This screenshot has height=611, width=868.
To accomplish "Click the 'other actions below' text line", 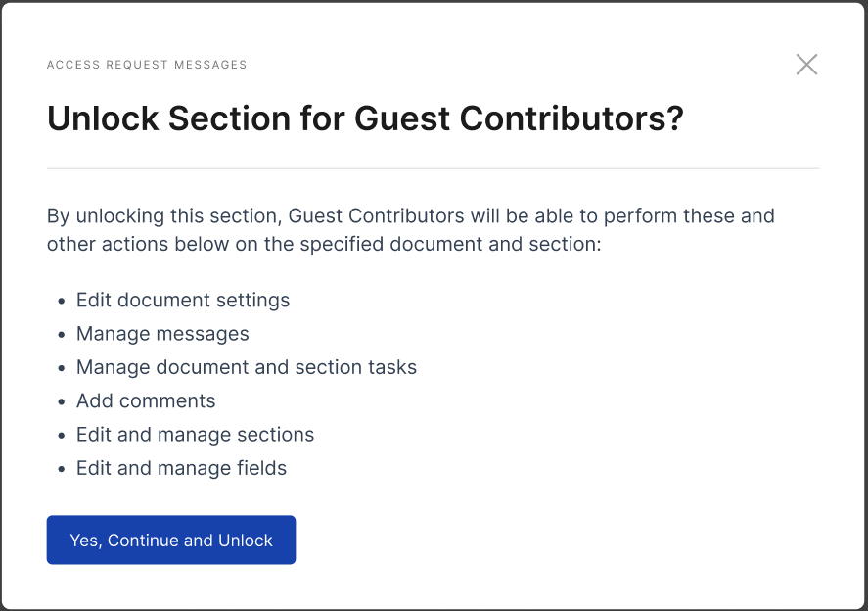I will (x=324, y=244).
